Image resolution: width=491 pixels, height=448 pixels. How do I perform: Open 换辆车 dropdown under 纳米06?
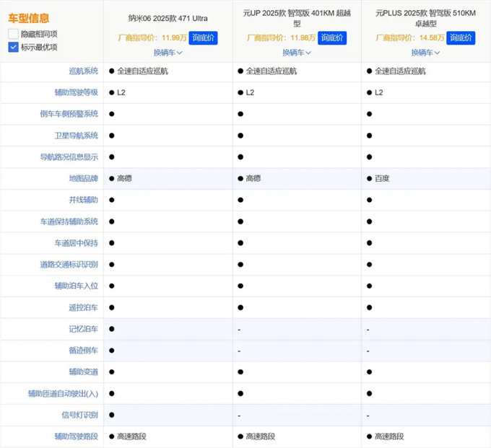(x=168, y=53)
